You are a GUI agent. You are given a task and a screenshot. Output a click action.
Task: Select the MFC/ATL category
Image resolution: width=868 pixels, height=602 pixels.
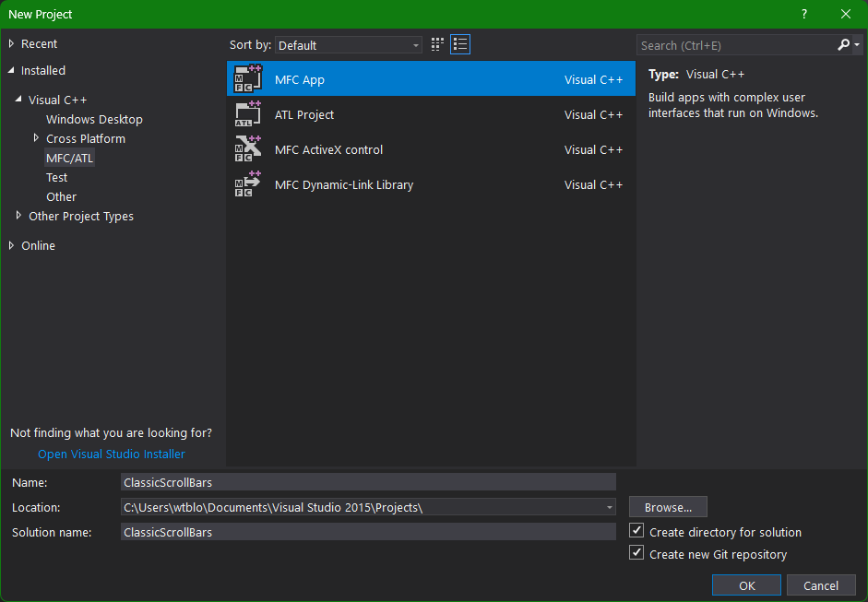[x=70, y=159]
